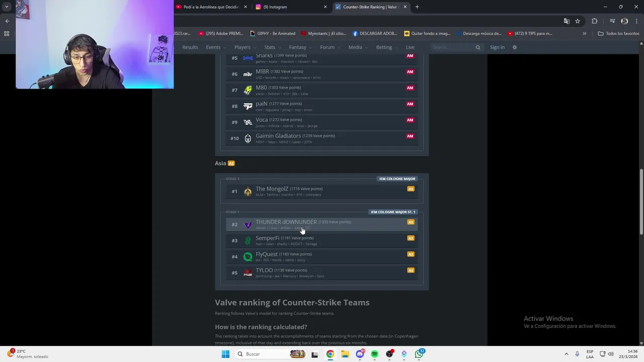Click the translate page icon in address bar
The width and height of the screenshot is (644, 362).
pyautogui.click(x=567, y=21)
